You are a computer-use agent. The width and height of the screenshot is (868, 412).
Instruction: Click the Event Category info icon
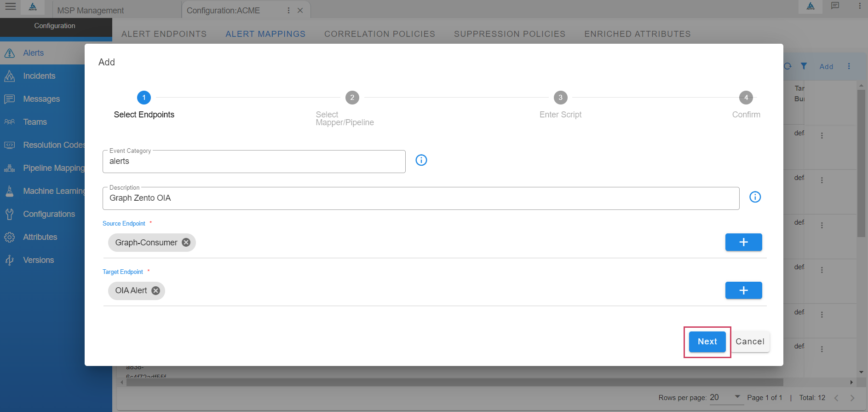421,160
